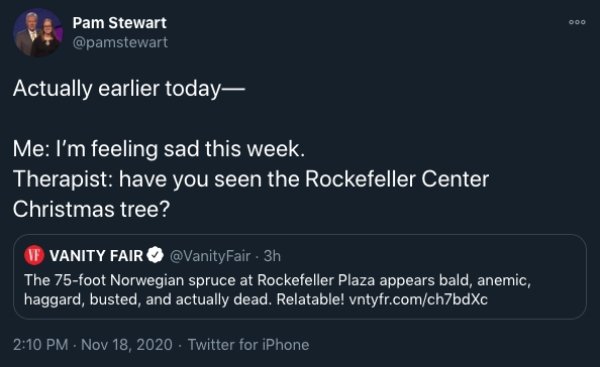Click the red VF Vanity Fair logo

(x=34, y=256)
